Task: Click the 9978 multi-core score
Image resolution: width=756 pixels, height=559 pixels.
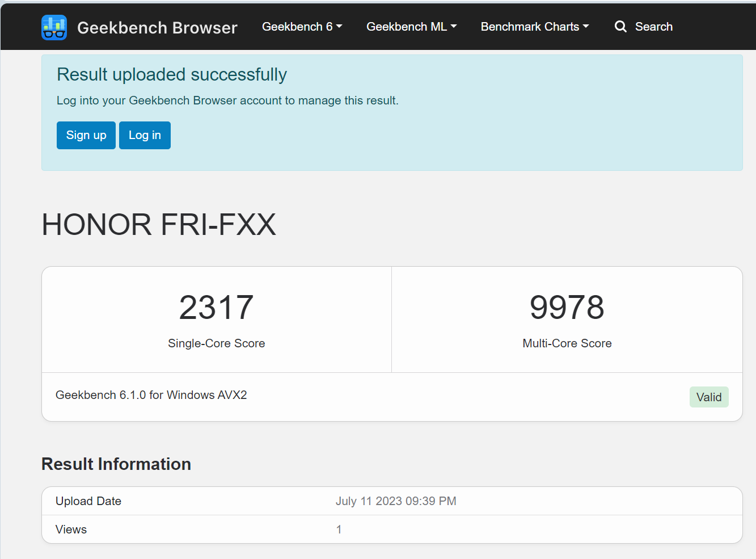Action: pyautogui.click(x=567, y=307)
